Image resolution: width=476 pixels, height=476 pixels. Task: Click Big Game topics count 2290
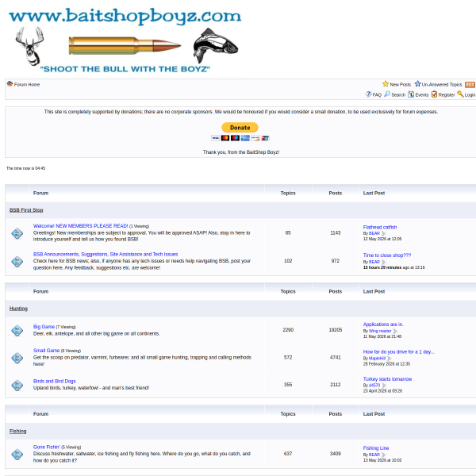coord(288,330)
